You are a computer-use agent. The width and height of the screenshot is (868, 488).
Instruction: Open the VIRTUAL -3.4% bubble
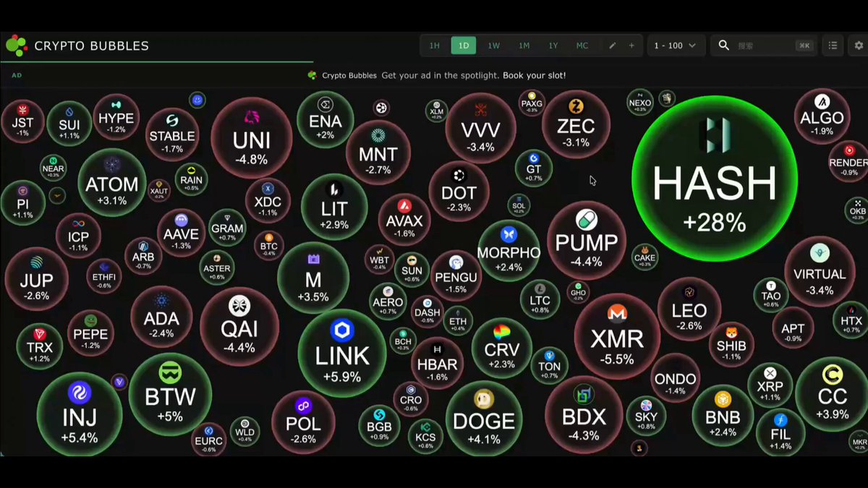[x=820, y=271]
